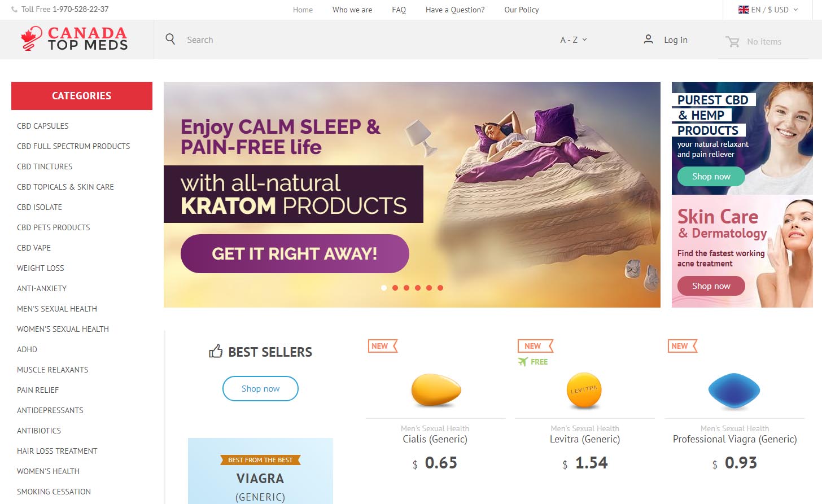This screenshot has height=504, width=822.
Task: Click the magnifying glass search icon
Action: click(x=170, y=39)
